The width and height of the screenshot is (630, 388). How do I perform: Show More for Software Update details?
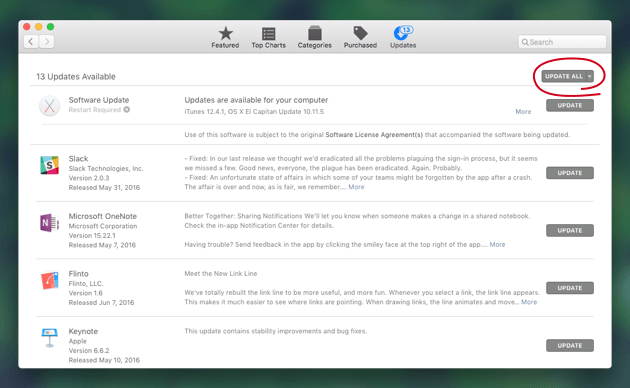(523, 112)
